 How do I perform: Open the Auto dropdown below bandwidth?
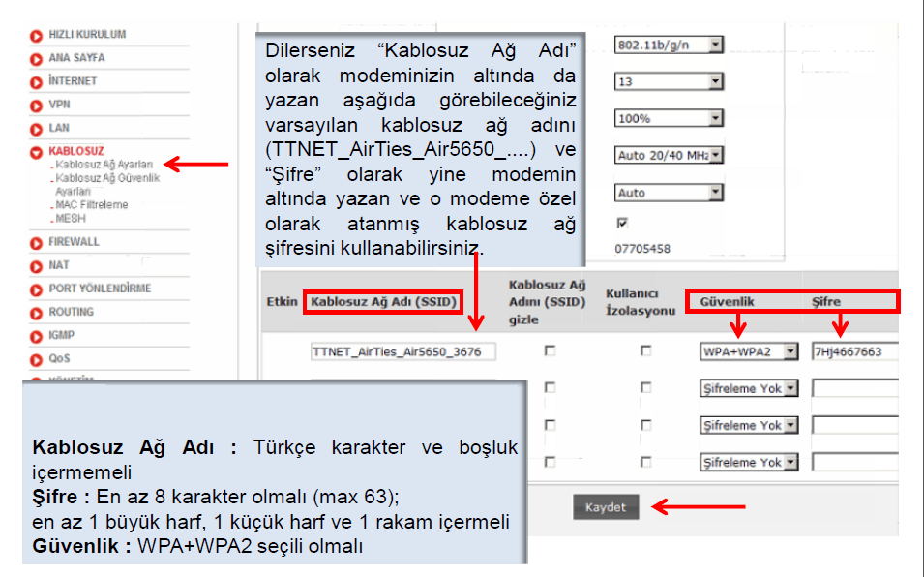tap(669, 193)
